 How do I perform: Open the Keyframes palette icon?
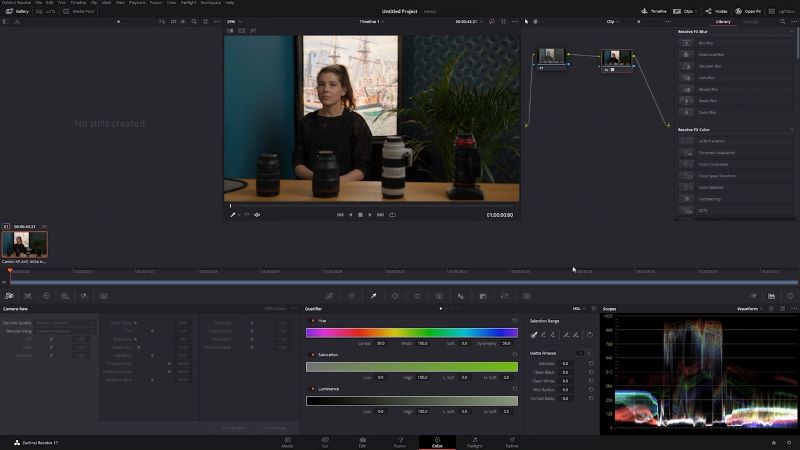click(753, 296)
